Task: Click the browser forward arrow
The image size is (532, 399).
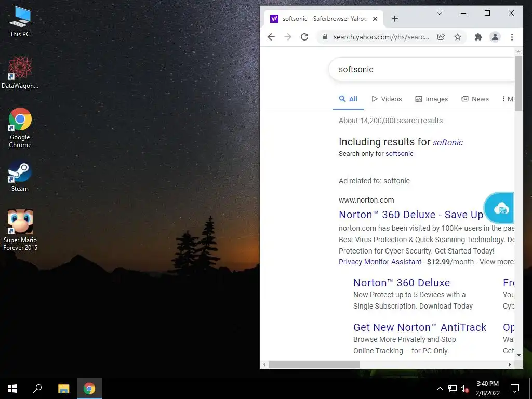Action: (288, 37)
